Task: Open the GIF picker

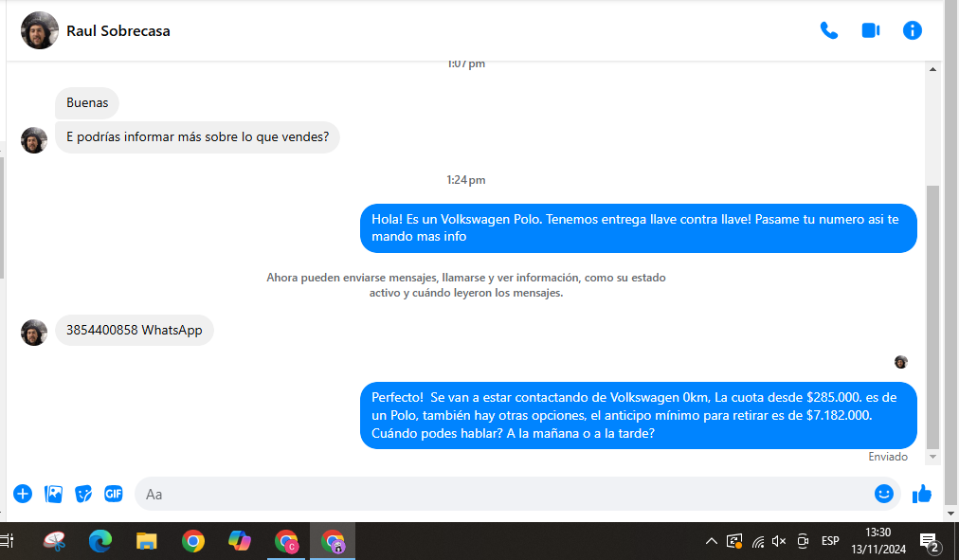Action: point(113,494)
